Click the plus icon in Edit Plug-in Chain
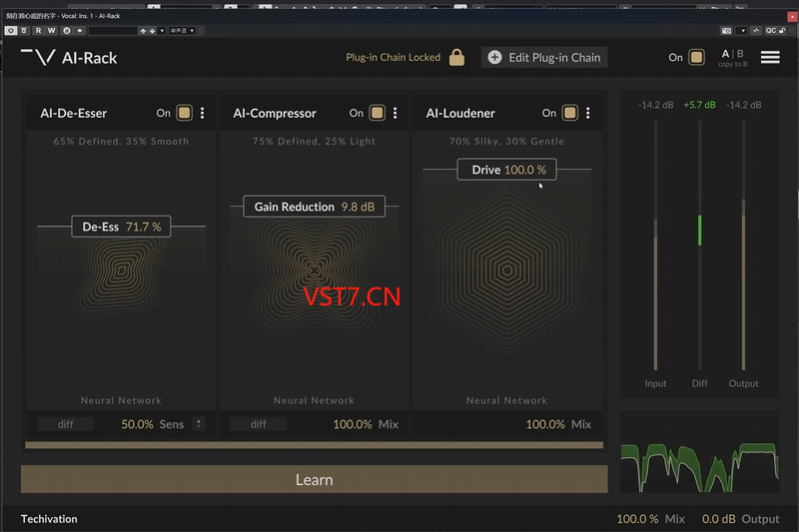This screenshot has width=799, height=532. tap(494, 58)
